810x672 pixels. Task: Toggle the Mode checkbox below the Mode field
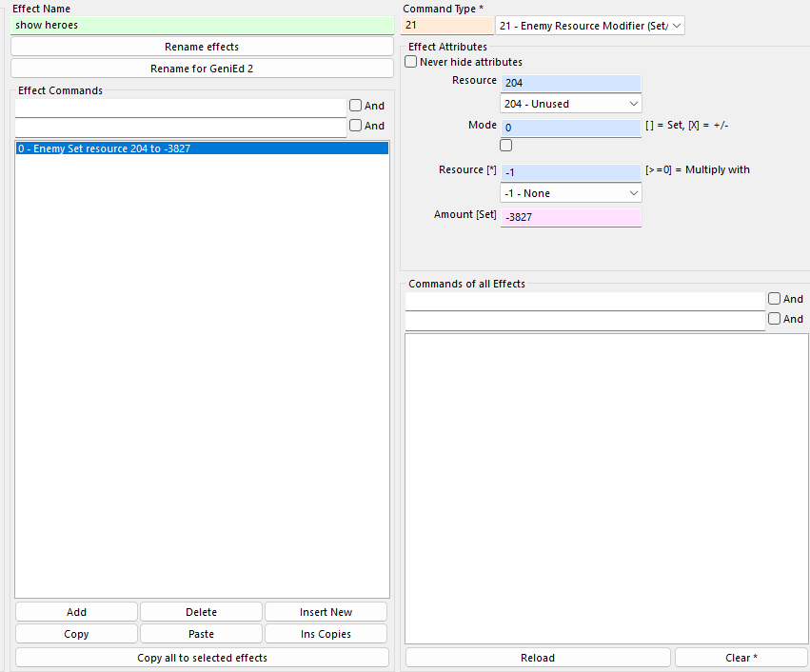click(506, 146)
